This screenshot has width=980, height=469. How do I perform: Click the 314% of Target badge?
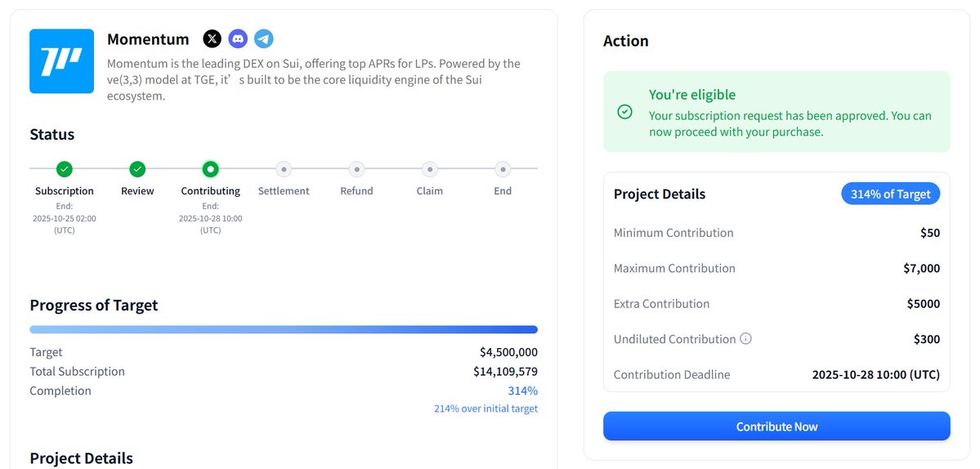pos(890,194)
